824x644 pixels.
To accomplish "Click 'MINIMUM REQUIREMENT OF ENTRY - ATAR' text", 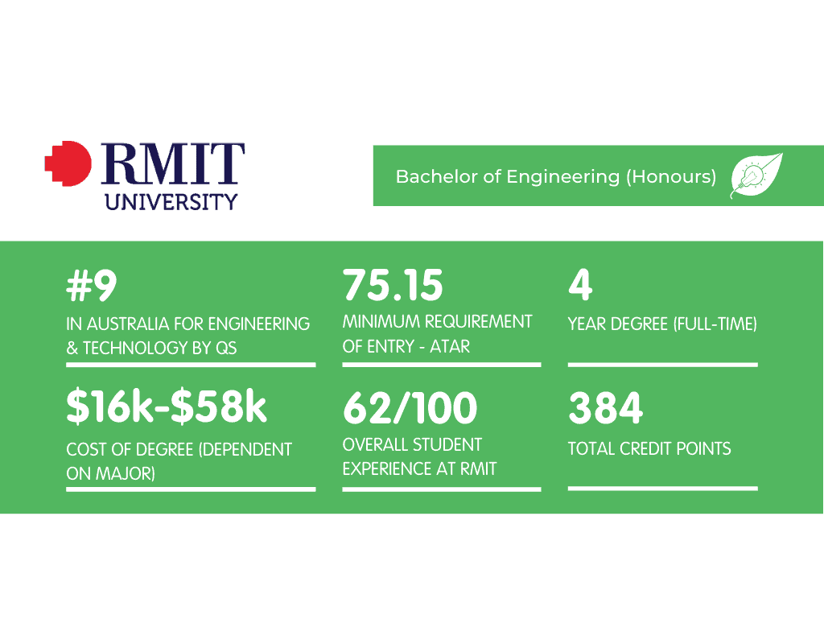I will 437,333.
